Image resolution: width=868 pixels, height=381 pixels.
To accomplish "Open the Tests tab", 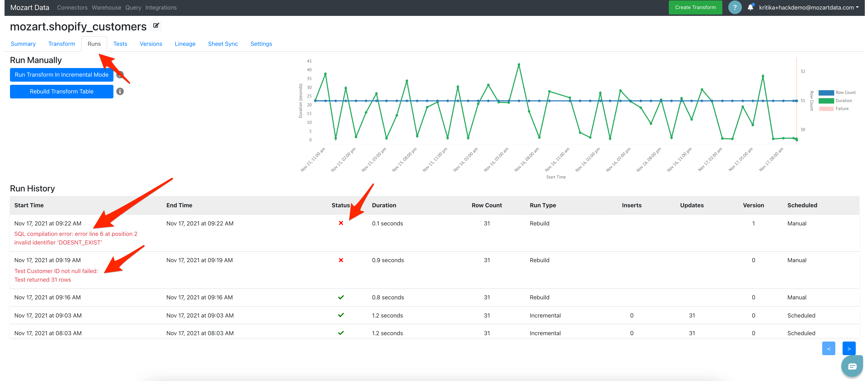I will [120, 44].
